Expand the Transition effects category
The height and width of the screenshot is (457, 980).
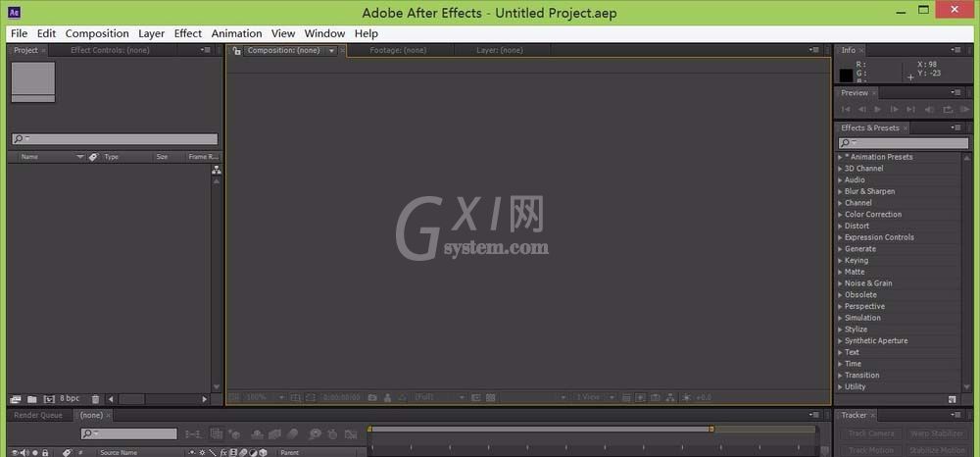click(x=840, y=376)
